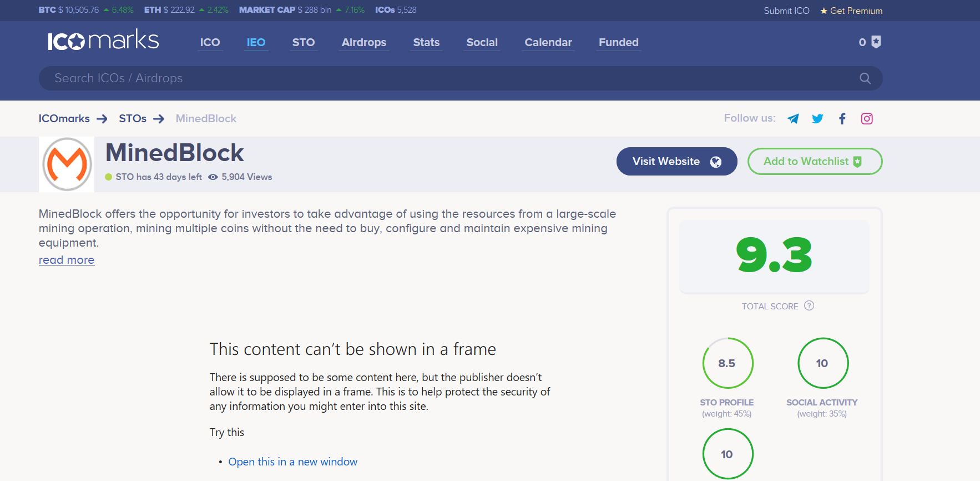Image resolution: width=980 pixels, height=481 pixels.
Task: Click the 'STO PROFILE' label
Action: (727, 402)
